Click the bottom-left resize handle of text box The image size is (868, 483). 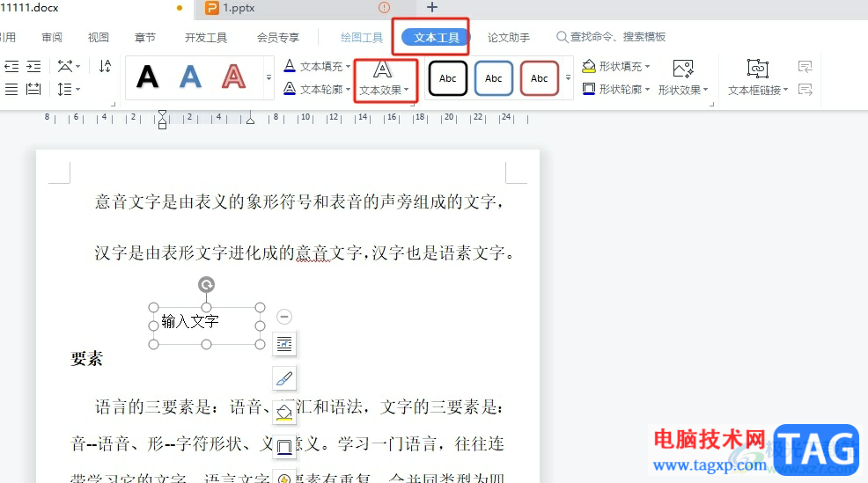153,344
